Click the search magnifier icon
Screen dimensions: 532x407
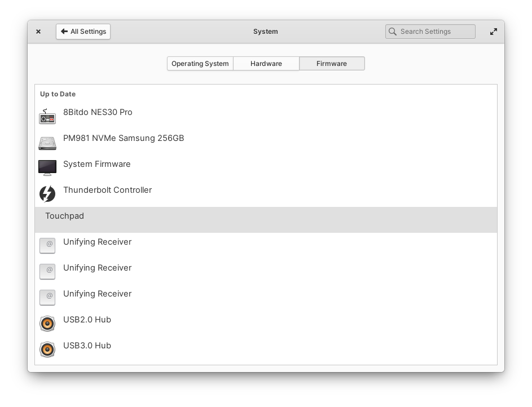pos(393,31)
